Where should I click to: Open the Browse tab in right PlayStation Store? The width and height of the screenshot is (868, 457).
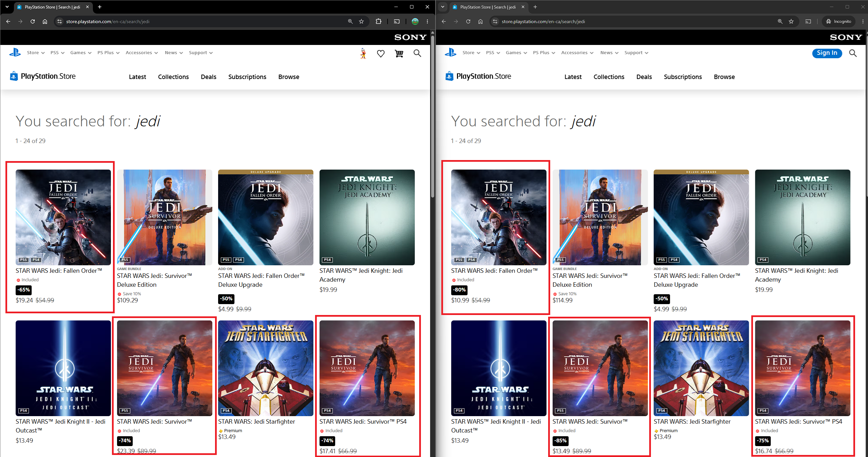tap(724, 77)
